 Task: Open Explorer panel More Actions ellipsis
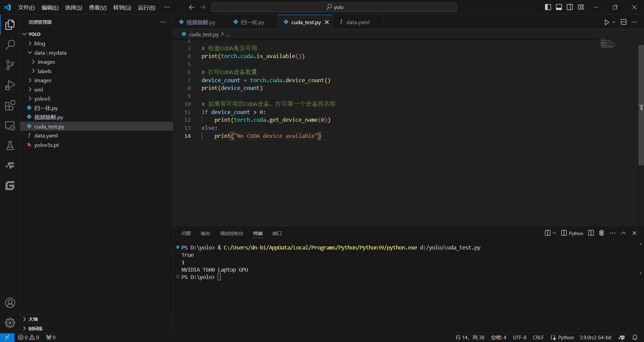coord(163,22)
